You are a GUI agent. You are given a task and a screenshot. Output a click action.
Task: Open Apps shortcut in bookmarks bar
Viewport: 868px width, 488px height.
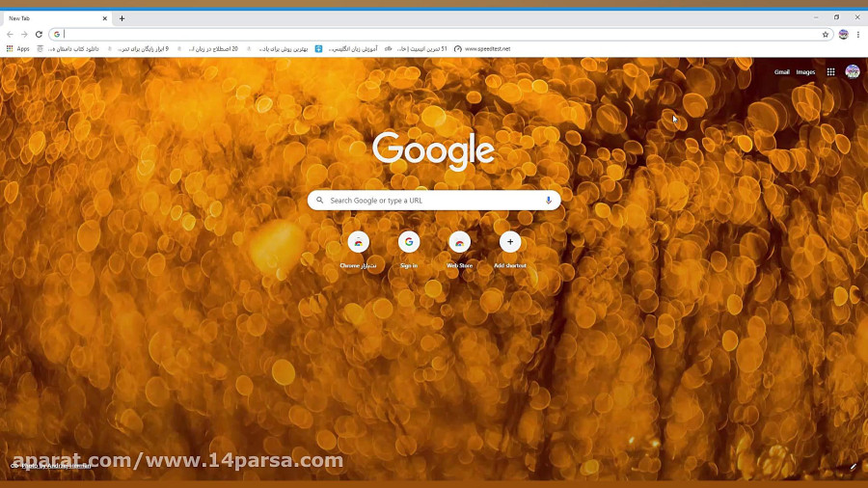tap(17, 48)
